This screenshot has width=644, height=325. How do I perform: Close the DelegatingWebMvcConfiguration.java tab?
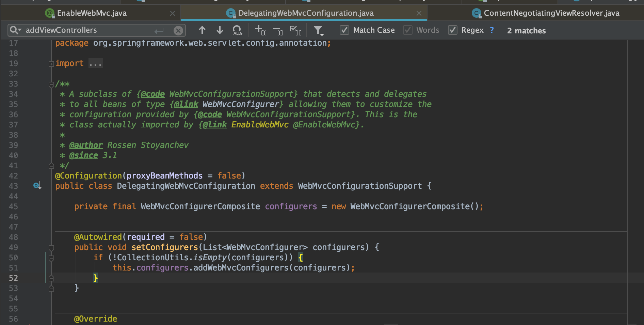coord(419,13)
